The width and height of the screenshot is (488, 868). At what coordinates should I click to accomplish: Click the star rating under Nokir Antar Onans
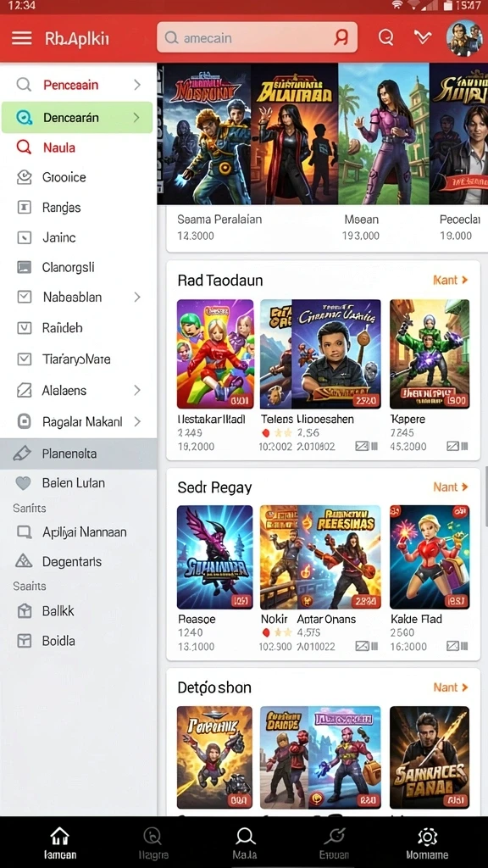coord(277,632)
